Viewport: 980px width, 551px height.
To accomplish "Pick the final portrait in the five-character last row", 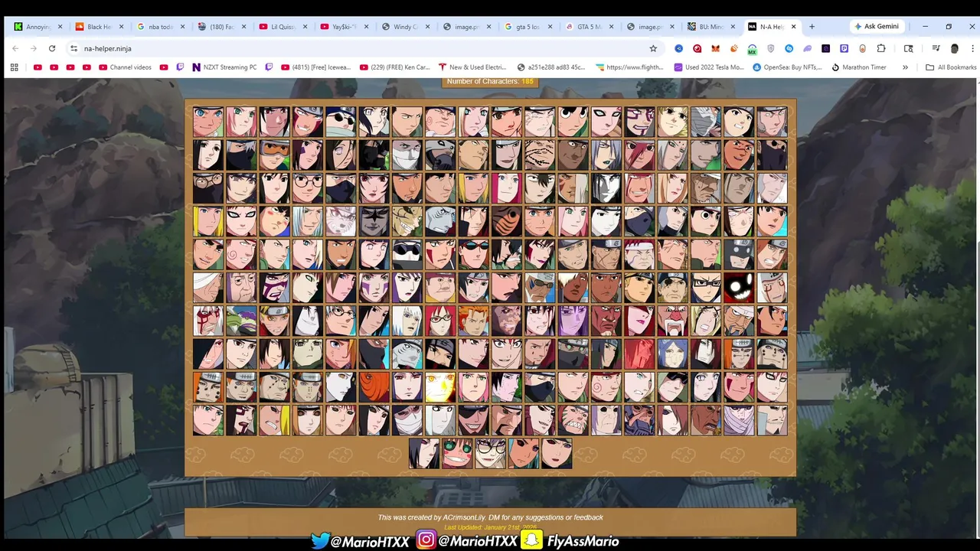I will 557,454.
